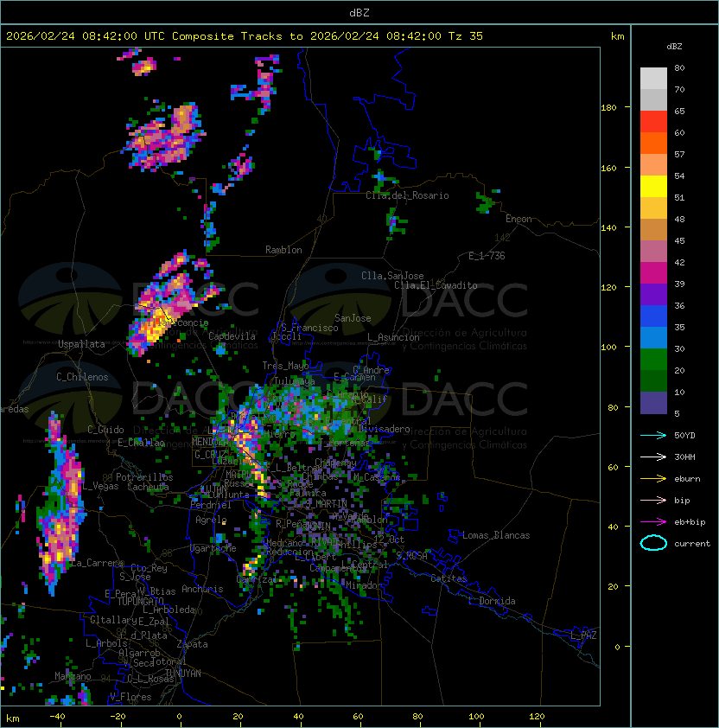Pick the light gray 70–80 dBZ swatch
Image resolution: width=719 pixels, height=728 pixels.
coord(653,79)
